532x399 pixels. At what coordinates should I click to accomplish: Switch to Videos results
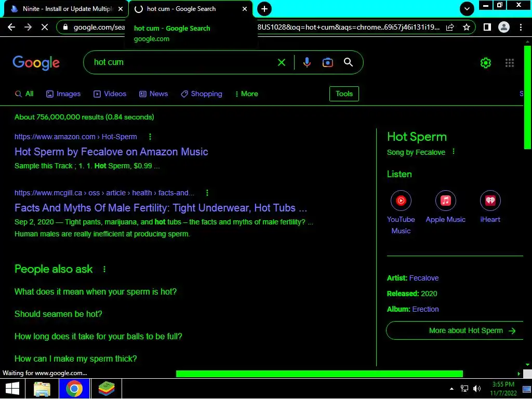[110, 94]
